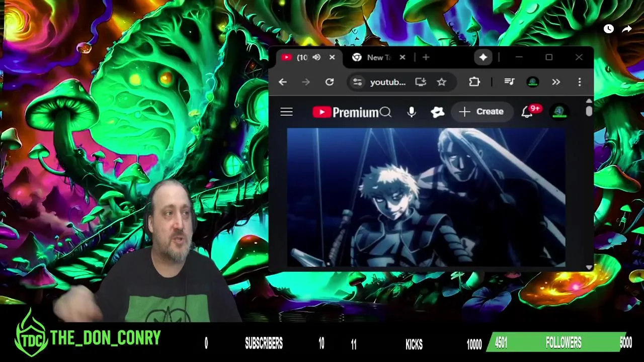
Task: Click the scrollbar up arrow
Action: 589,101
